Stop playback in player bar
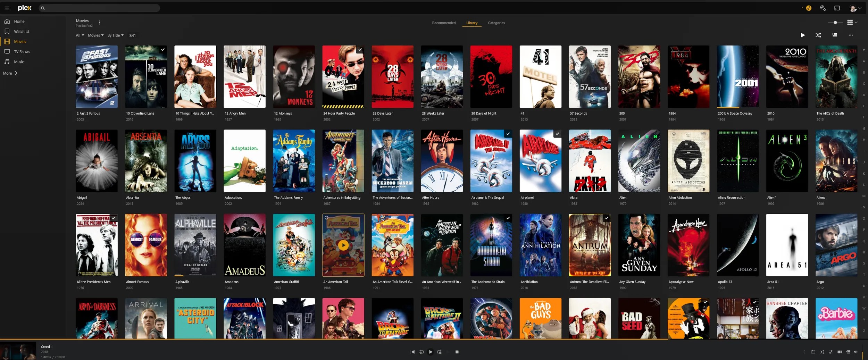868x360 pixels. 457,352
